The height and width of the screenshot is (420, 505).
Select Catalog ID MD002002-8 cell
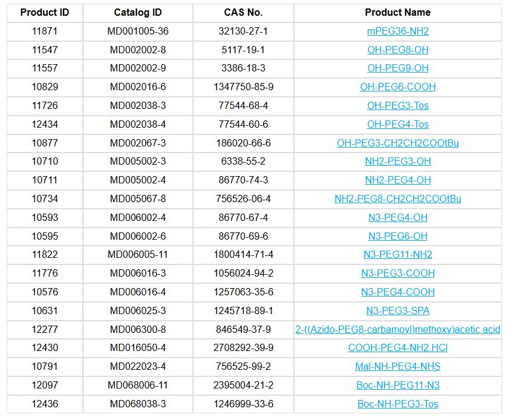[x=138, y=50]
